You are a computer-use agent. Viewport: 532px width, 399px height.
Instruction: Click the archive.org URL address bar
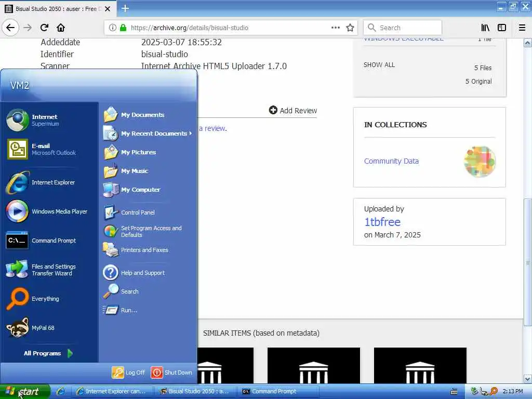pyautogui.click(x=231, y=28)
